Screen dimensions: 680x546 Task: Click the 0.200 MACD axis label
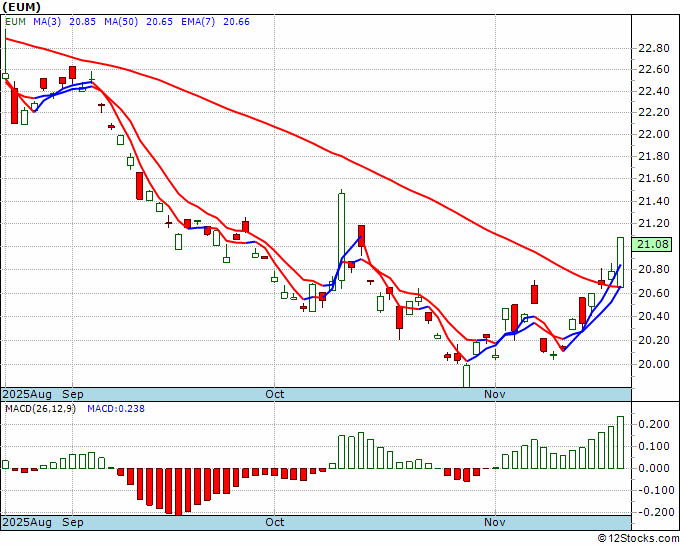[x=654, y=424]
